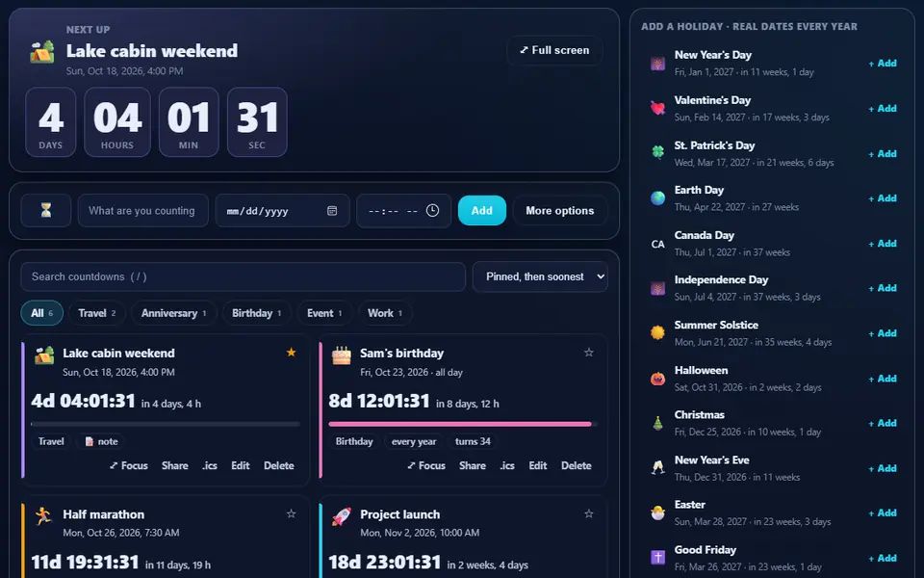Image resolution: width=924 pixels, height=578 pixels.
Task: Share the Lake cabin weekend countdown
Action: tap(175, 465)
